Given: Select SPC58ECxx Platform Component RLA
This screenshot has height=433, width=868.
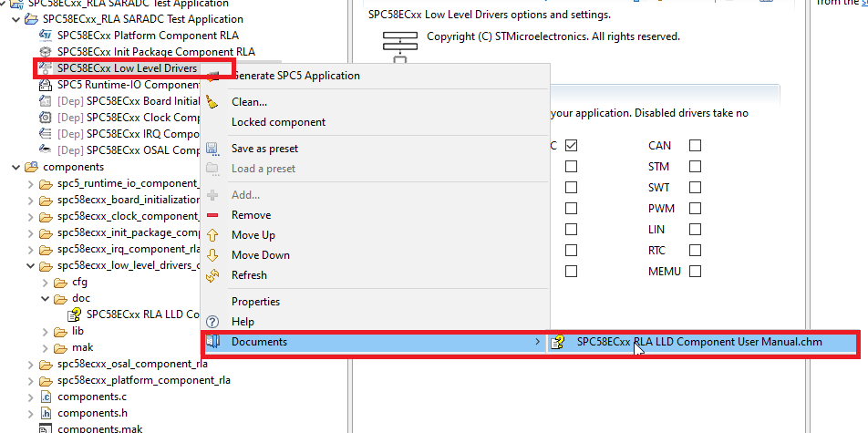Looking at the screenshot, I should tap(148, 36).
